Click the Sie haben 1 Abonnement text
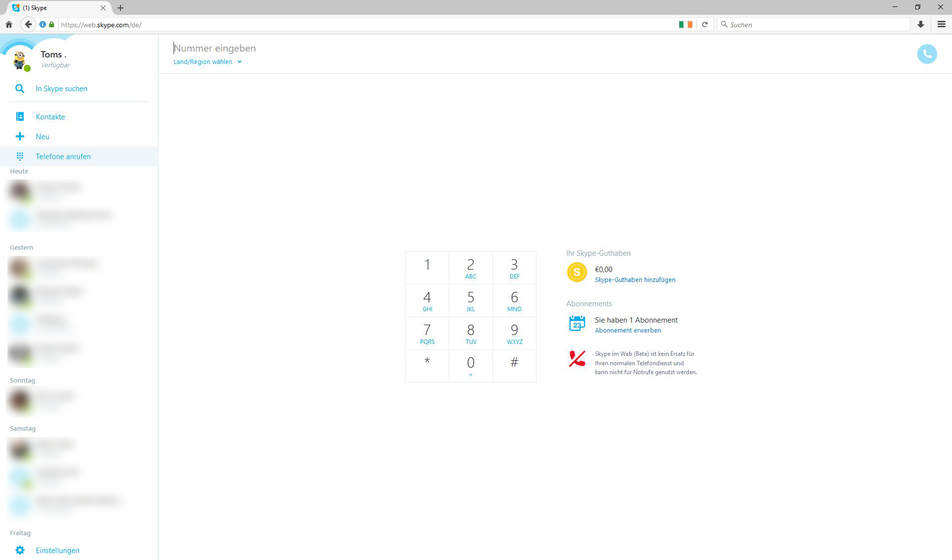Image resolution: width=952 pixels, height=560 pixels. click(x=636, y=320)
